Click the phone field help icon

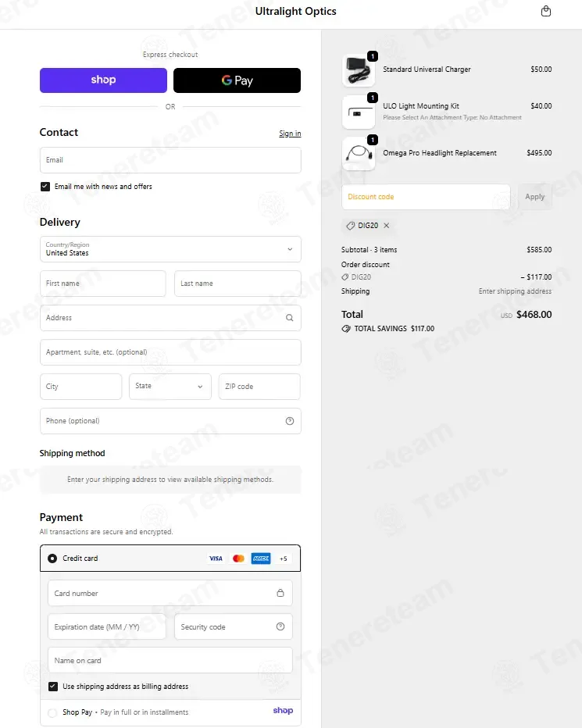coord(289,421)
